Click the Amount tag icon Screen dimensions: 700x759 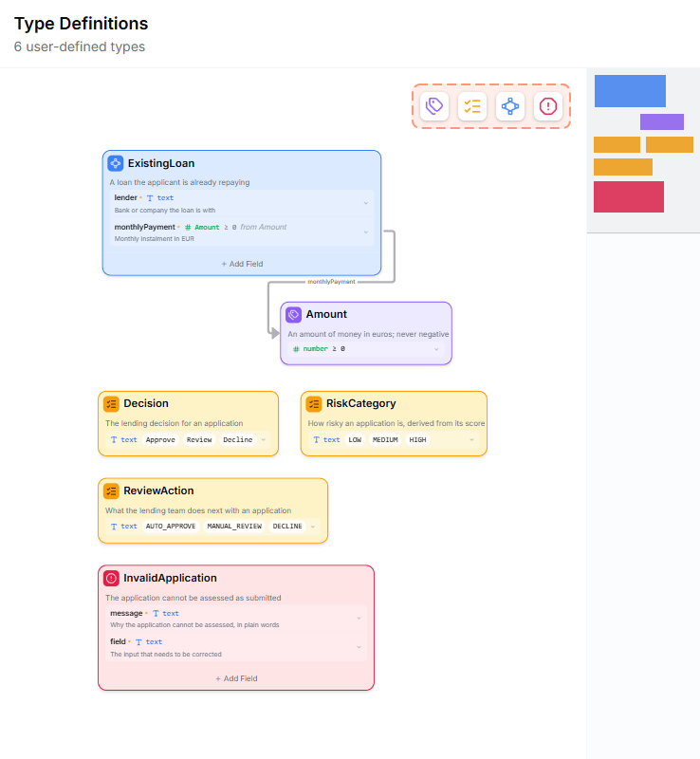click(x=293, y=315)
